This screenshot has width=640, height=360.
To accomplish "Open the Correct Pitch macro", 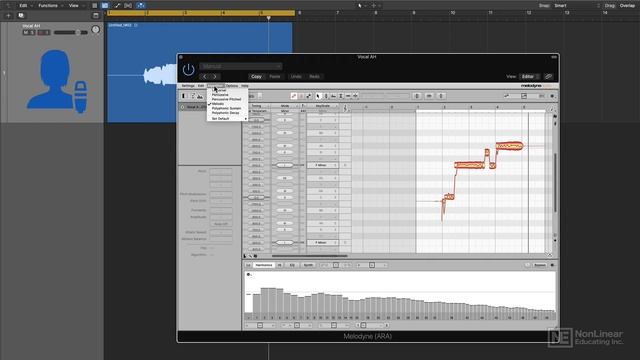I will 417,96.
